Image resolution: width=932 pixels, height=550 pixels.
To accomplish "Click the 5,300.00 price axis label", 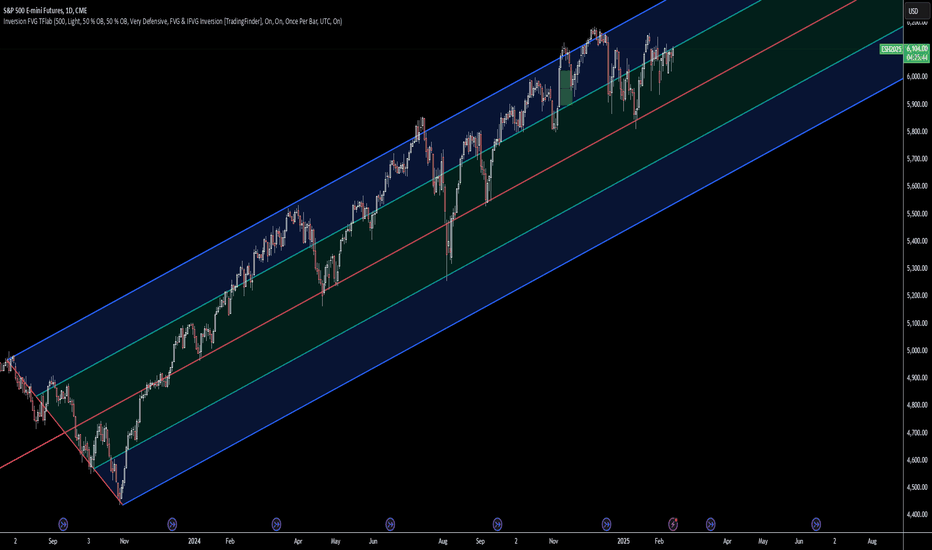I will coord(917,268).
